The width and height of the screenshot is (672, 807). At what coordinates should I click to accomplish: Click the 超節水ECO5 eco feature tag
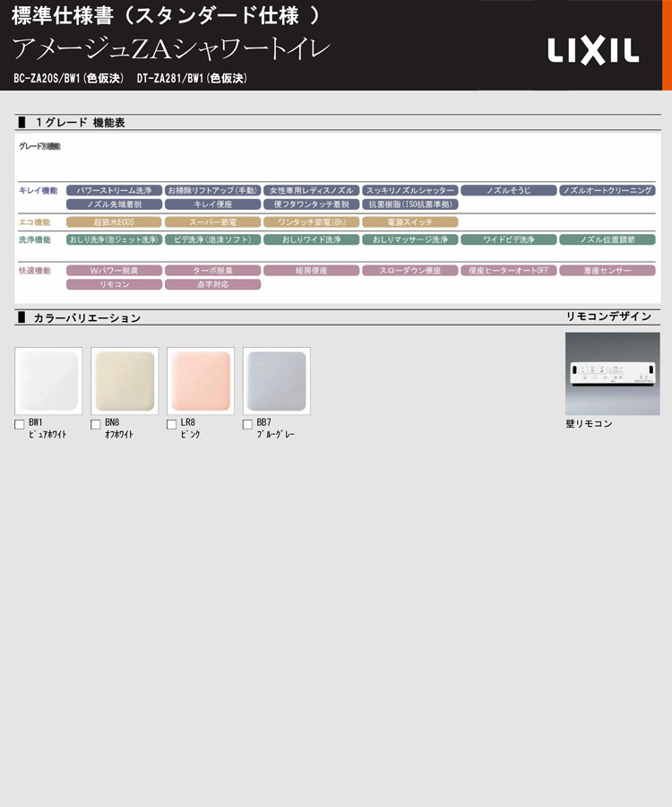(114, 221)
